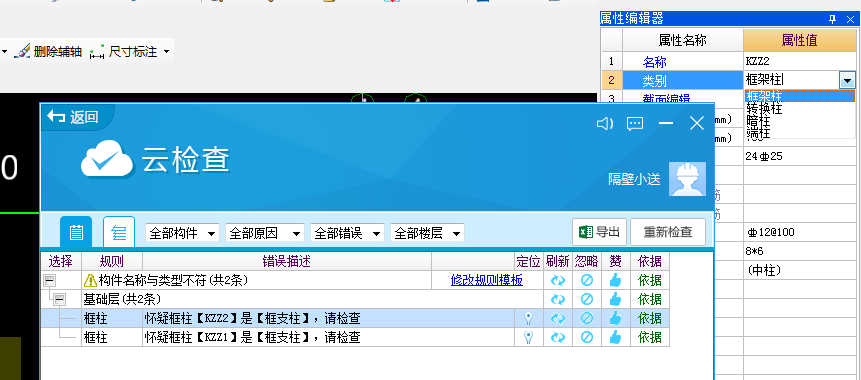Ignore the KZZ2 error with the ignore icon

[x=586, y=318]
